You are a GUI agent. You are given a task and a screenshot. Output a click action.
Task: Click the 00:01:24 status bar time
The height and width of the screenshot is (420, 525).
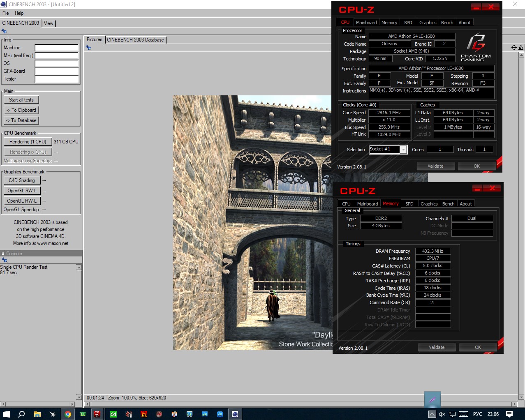[x=95, y=398]
